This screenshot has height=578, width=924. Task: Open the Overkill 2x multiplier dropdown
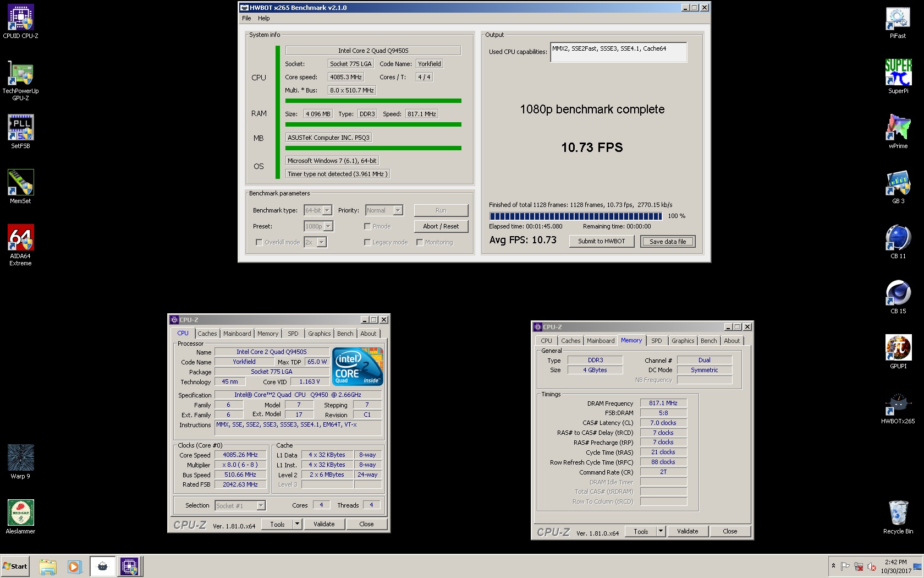point(316,242)
